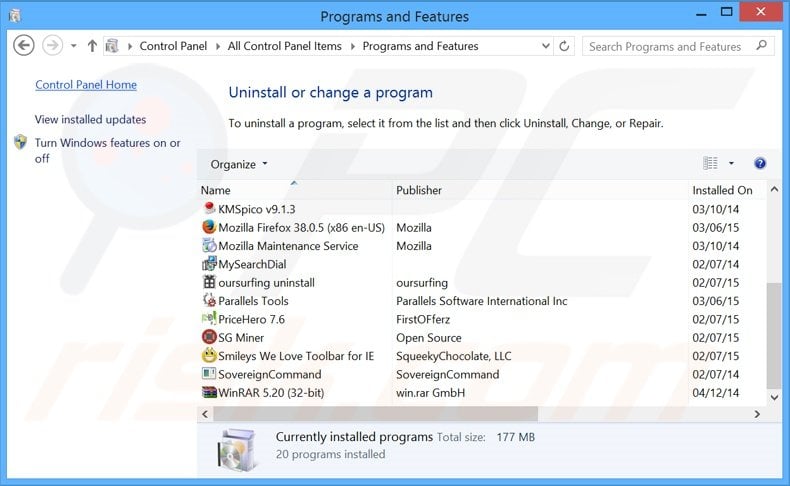The image size is (790, 486).
Task: Go back with the Back arrow
Action: coord(24,46)
